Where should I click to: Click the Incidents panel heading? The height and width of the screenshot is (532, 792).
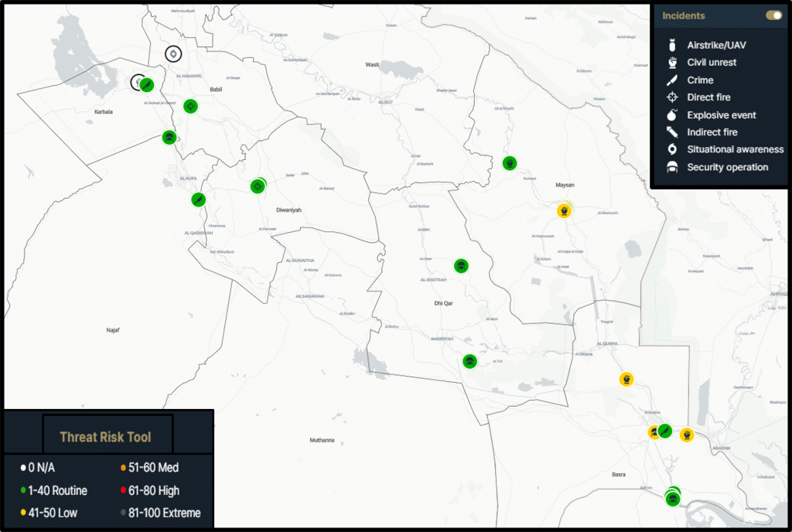coord(684,15)
